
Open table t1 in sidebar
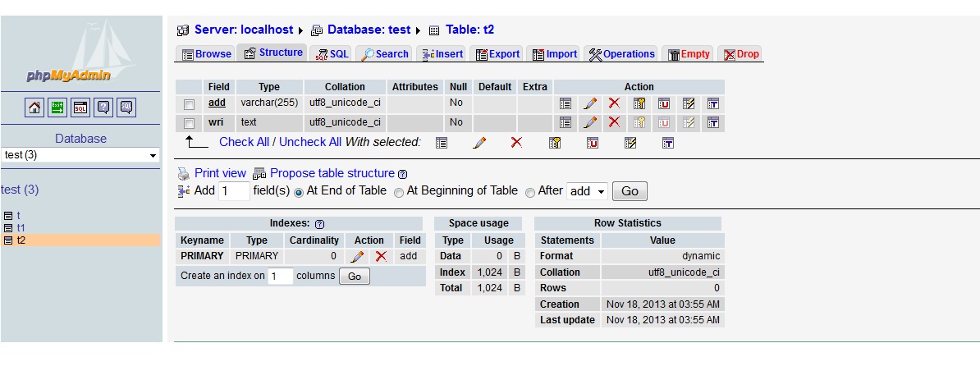point(21,228)
